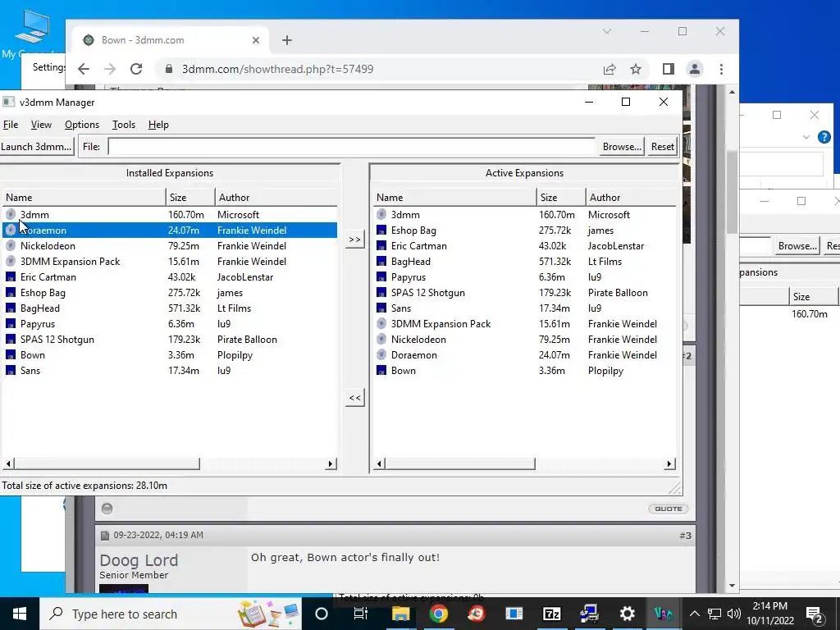Sort Active Expansions by the Name column

point(455,197)
